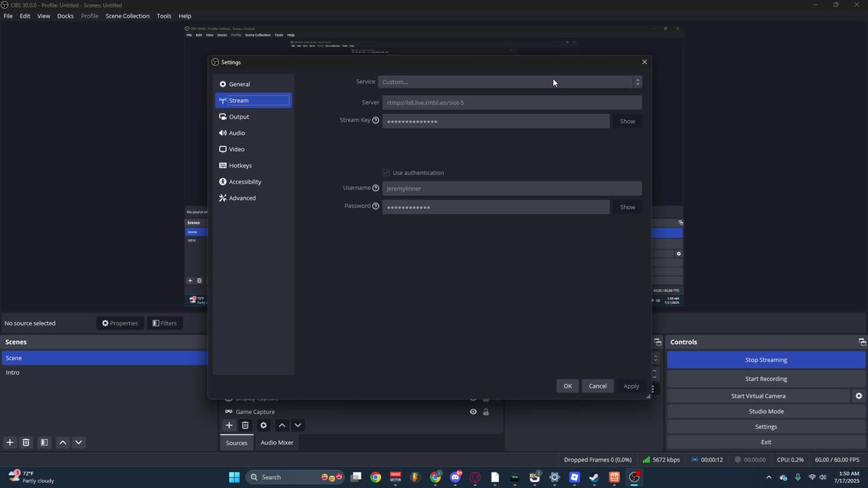Image resolution: width=868 pixels, height=488 pixels.
Task: Start the Virtual Camera
Action: pyautogui.click(x=758, y=396)
